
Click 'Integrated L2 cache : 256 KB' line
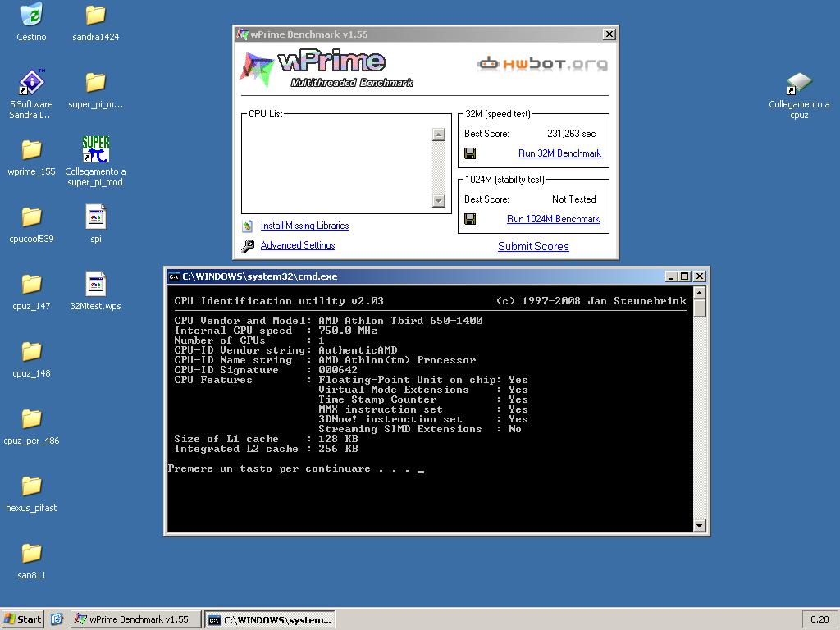tap(267, 449)
